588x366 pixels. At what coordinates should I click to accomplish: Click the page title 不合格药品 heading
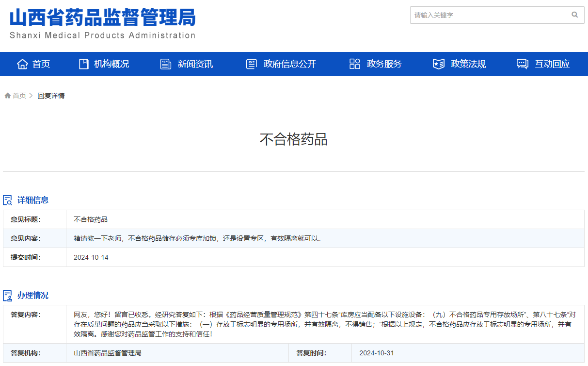(294, 139)
